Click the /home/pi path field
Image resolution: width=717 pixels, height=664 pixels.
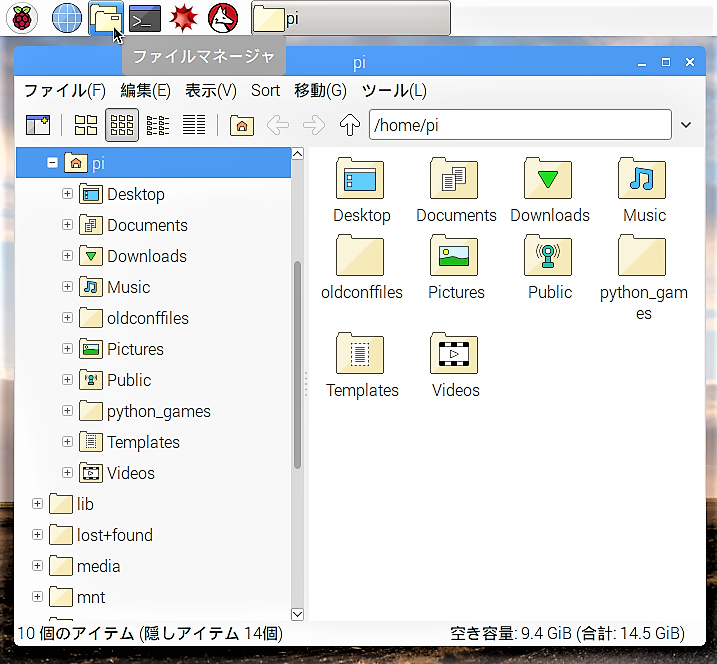coord(520,124)
